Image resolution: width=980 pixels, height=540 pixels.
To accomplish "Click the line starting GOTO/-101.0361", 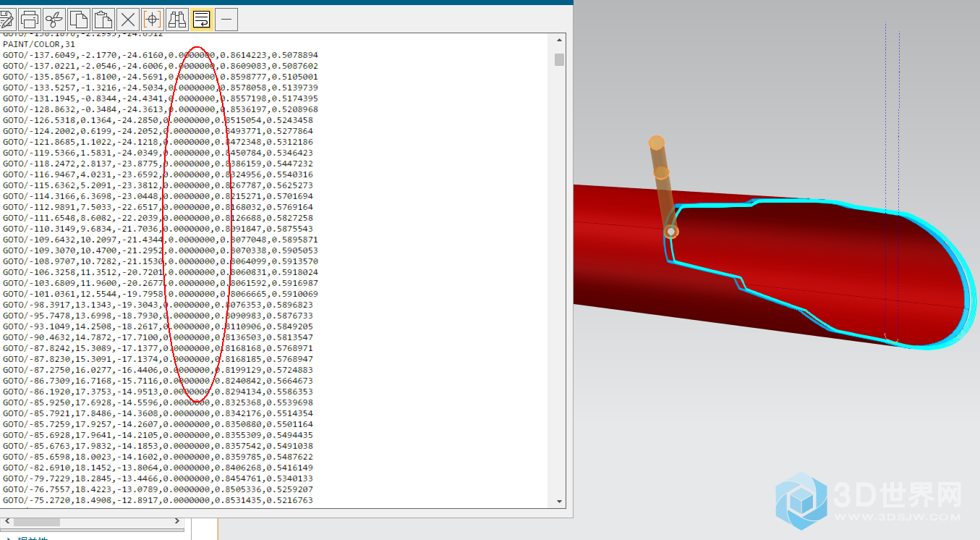I will tap(161, 294).
